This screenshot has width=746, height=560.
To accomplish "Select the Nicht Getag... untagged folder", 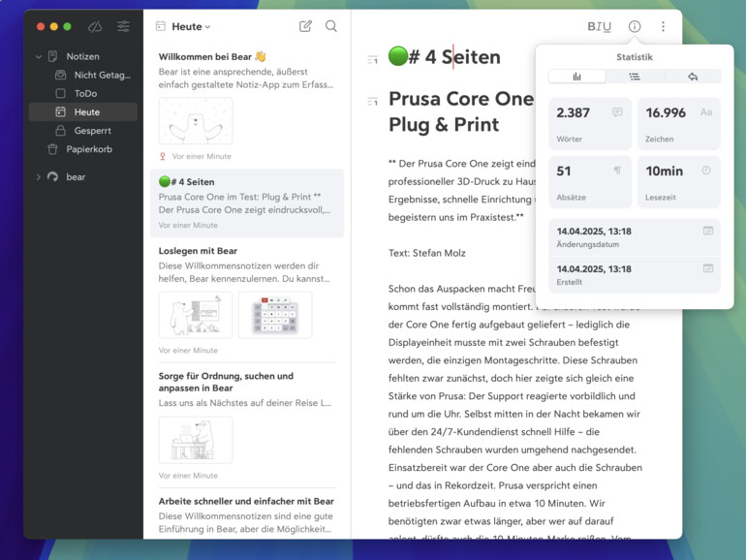I will (83, 76).
